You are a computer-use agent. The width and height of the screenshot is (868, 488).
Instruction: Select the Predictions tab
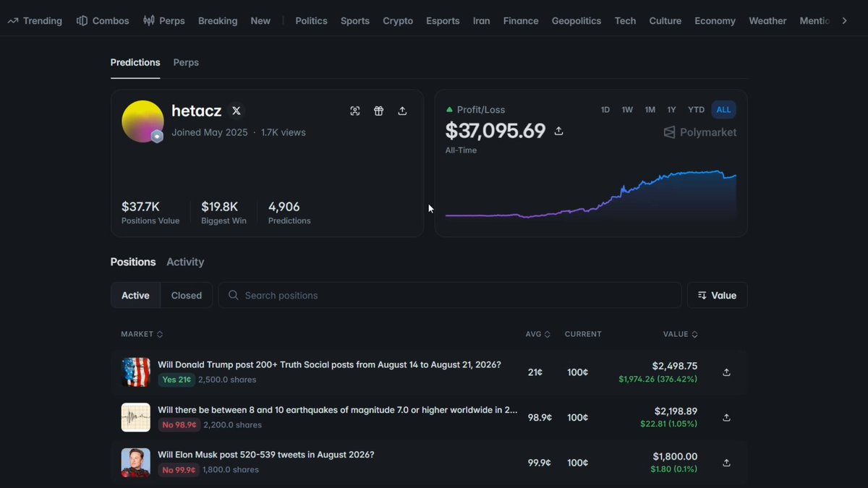point(135,62)
